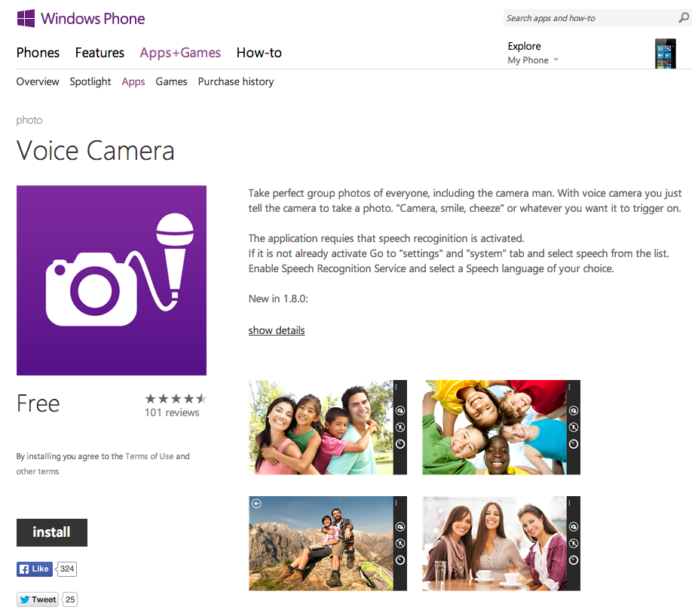The image size is (698, 616).
Task: Click the Facebook like count 324
Action: pos(67,568)
